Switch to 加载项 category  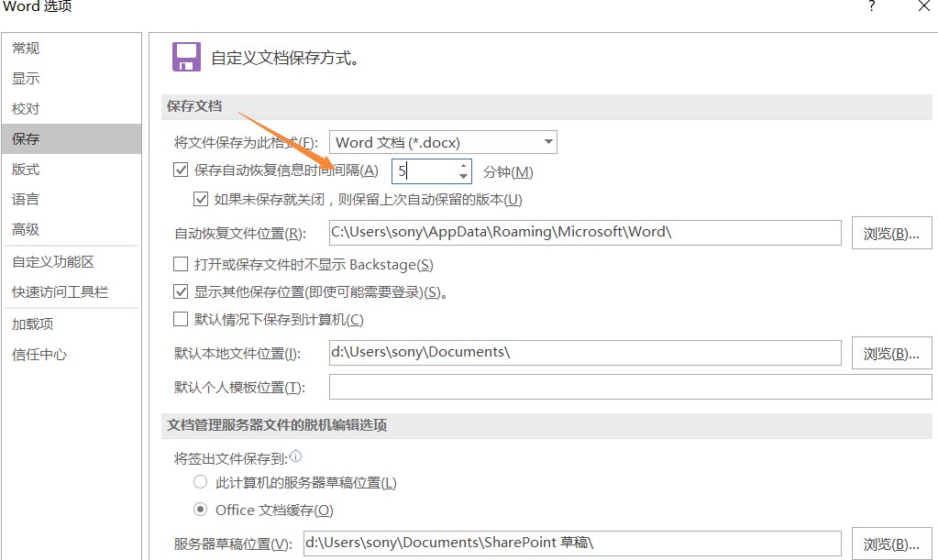pyautogui.click(x=72, y=324)
